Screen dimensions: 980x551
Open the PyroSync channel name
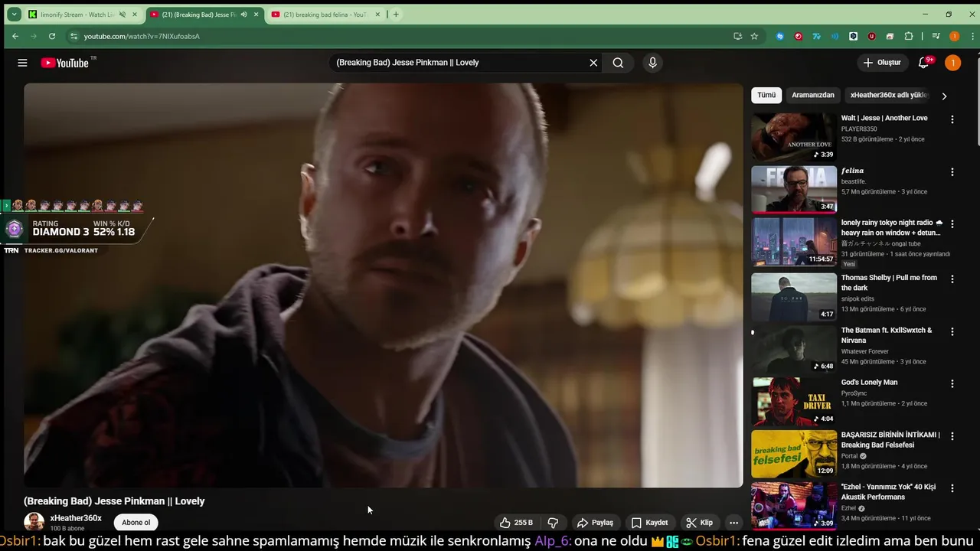point(854,393)
